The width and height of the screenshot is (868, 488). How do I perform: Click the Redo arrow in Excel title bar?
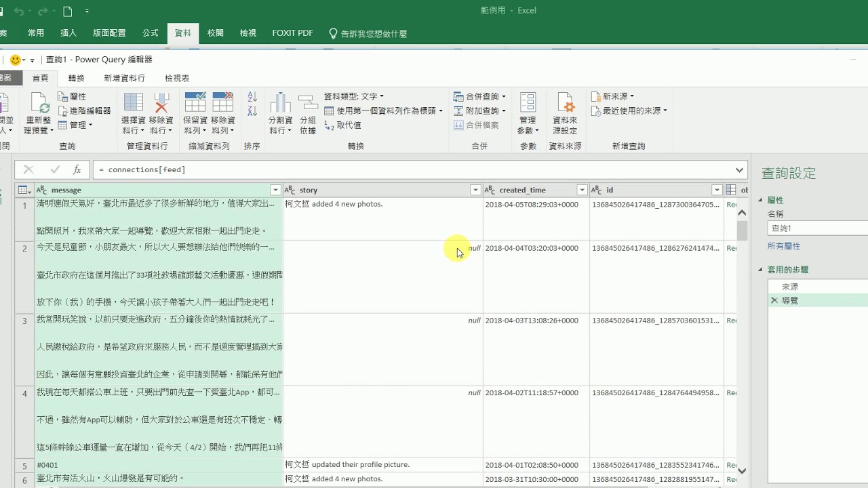pyautogui.click(x=43, y=12)
